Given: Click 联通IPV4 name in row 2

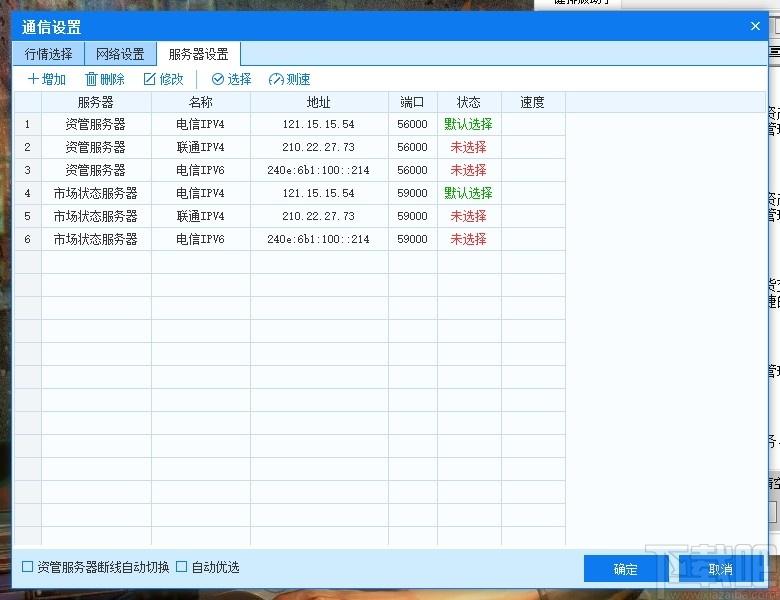Looking at the screenshot, I should click(x=200, y=147).
